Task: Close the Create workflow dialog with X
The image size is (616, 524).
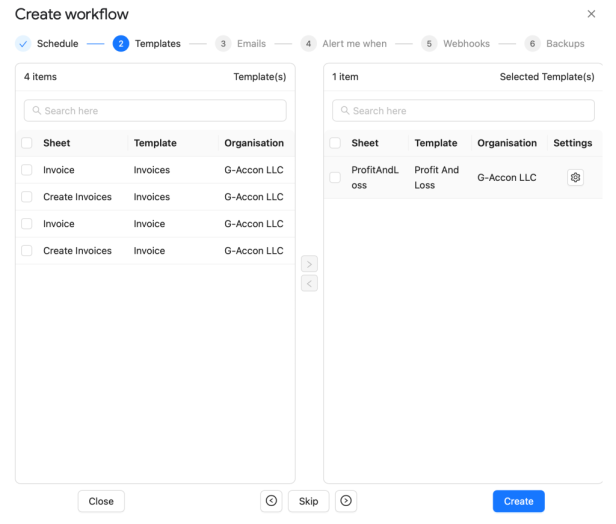Action: point(591,14)
